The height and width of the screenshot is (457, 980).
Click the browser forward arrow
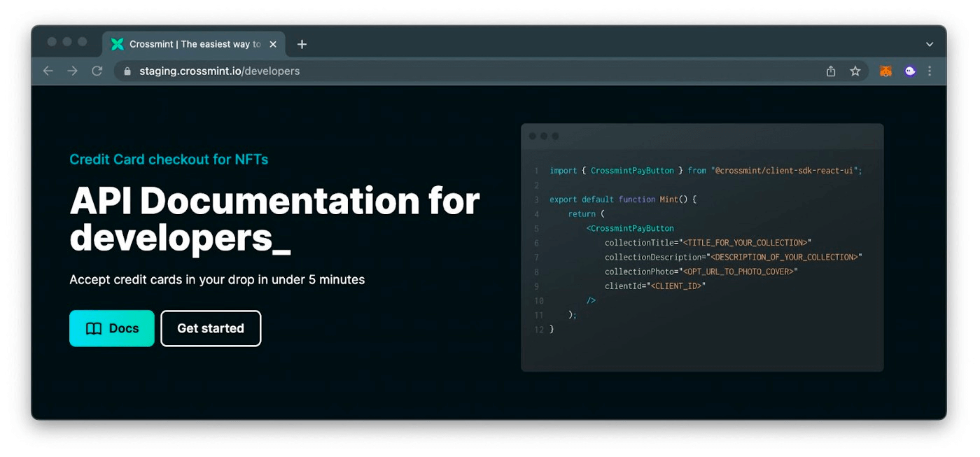(x=73, y=71)
